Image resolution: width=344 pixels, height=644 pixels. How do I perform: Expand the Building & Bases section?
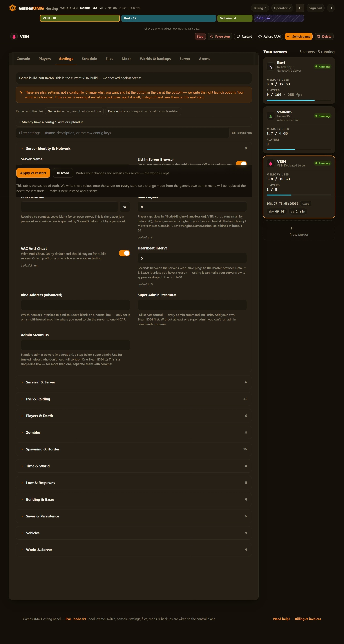pos(134,500)
